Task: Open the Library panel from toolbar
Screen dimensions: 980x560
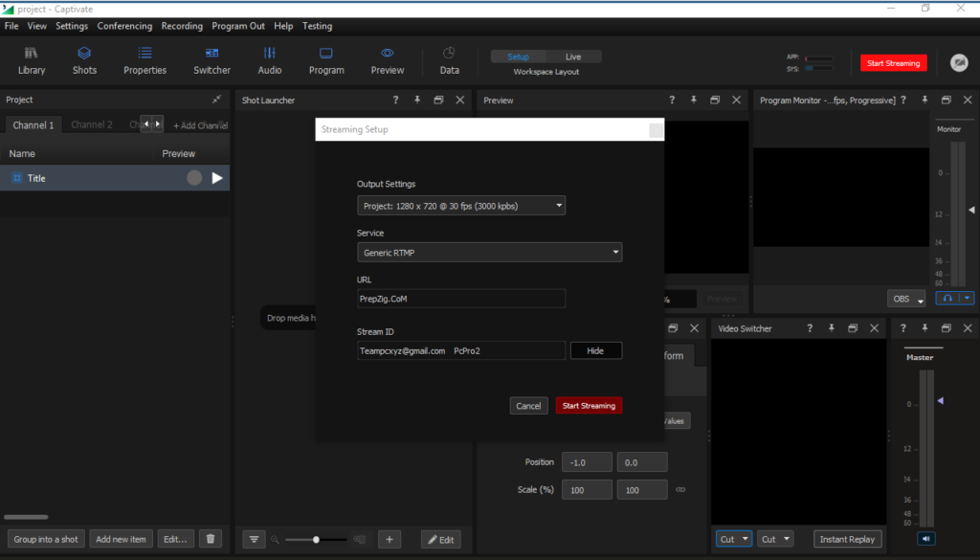Action: tap(32, 60)
